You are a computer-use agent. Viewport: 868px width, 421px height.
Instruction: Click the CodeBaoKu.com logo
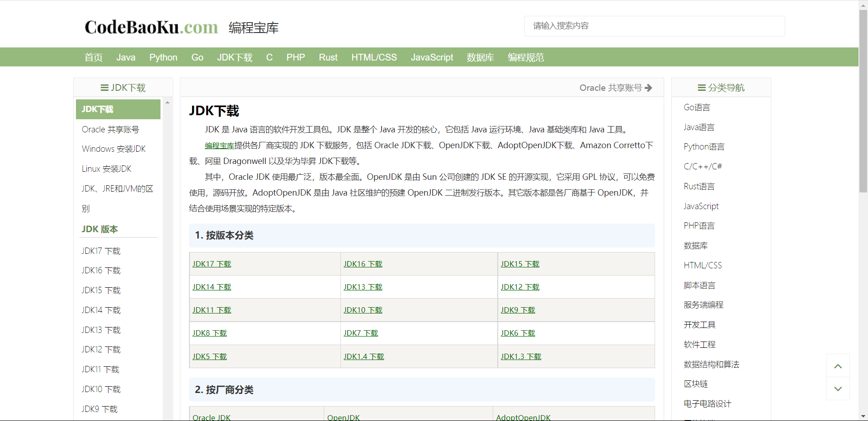(x=151, y=27)
